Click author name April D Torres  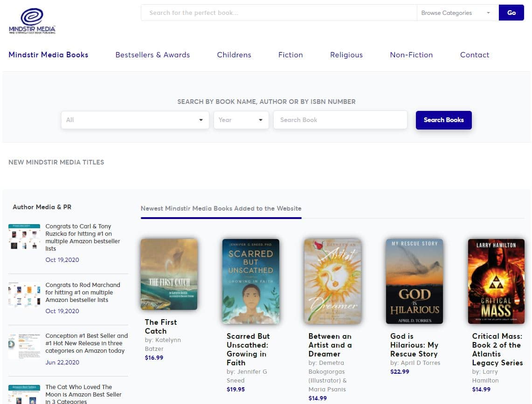[421, 363]
